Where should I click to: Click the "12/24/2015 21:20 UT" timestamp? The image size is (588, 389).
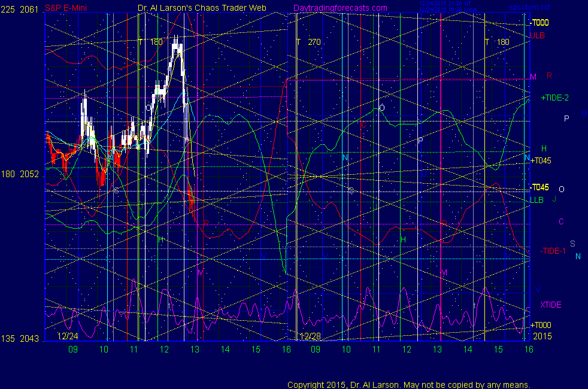point(445,4)
